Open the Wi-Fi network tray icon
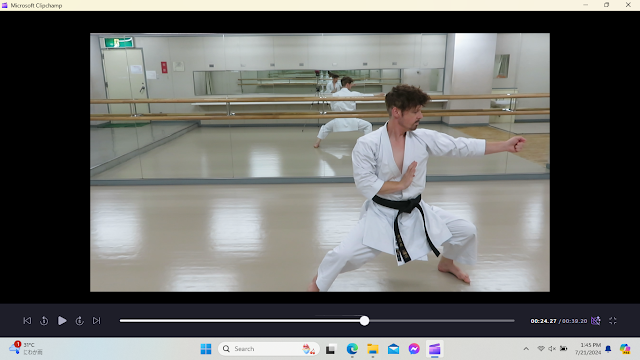The height and width of the screenshot is (360, 640). tap(541, 349)
